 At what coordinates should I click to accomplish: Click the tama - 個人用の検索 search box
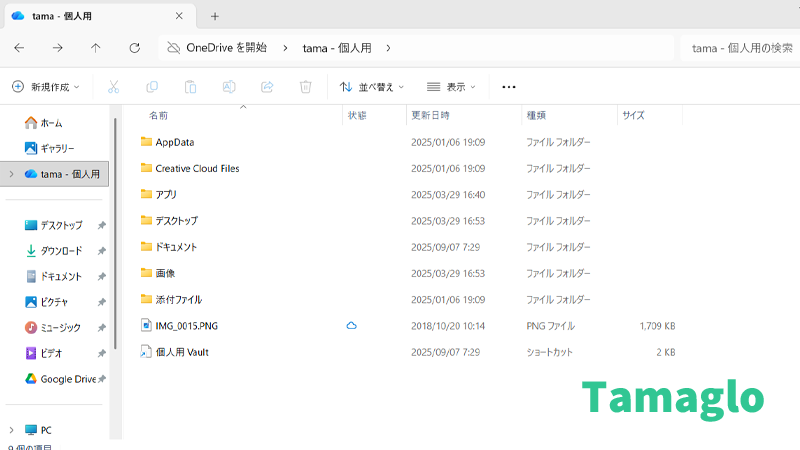(738, 48)
